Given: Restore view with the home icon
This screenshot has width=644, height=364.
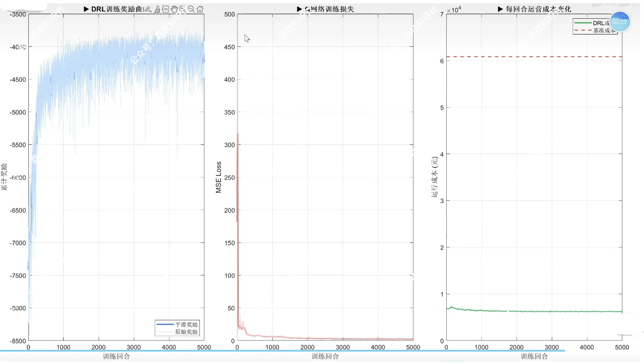Looking at the screenshot, I should click(x=200, y=9).
